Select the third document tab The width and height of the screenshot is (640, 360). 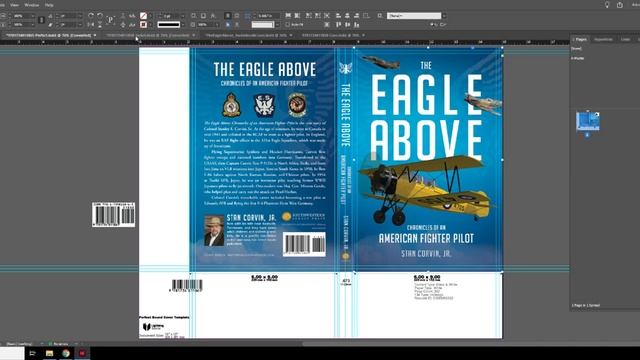tap(246, 36)
